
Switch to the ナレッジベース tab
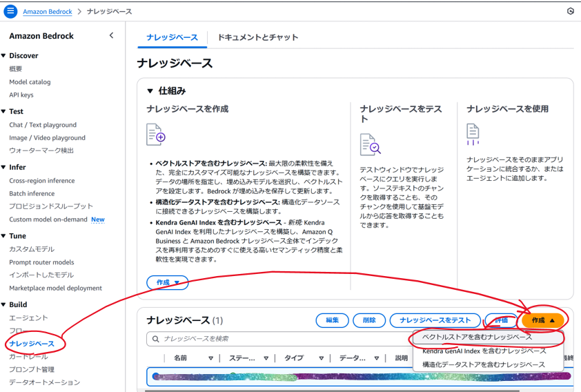[173, 37]
